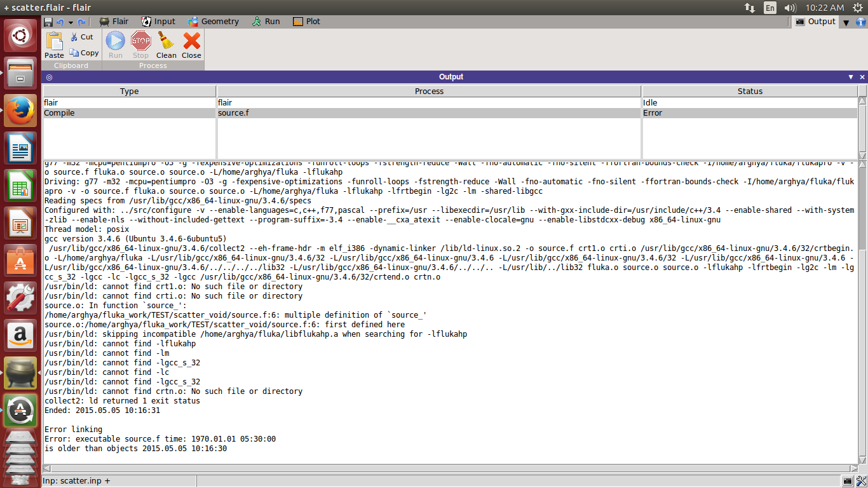Click the Stop process button
The width and height of the screenshot is (868, 488).
pyautogui.click(x=140, y=45)
